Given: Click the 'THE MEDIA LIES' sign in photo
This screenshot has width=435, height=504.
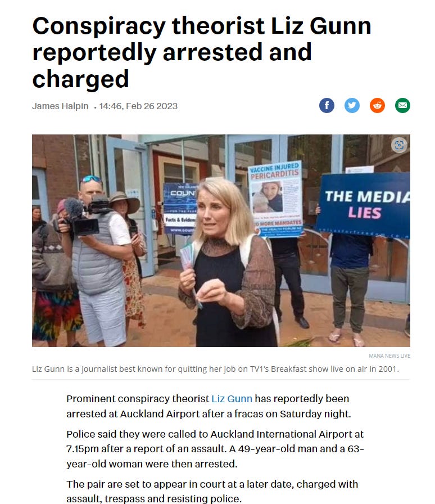Looking at the screenshot, I should point(364,204).
